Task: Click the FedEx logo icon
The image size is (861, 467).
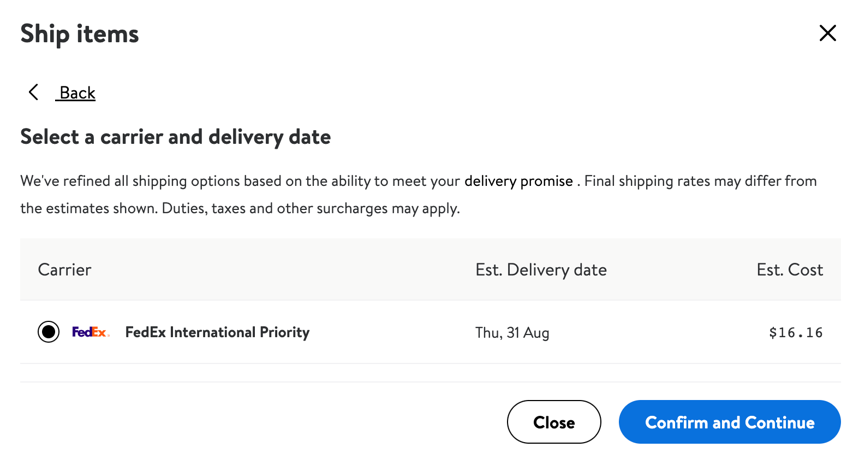Action: [x=91, y=332]
